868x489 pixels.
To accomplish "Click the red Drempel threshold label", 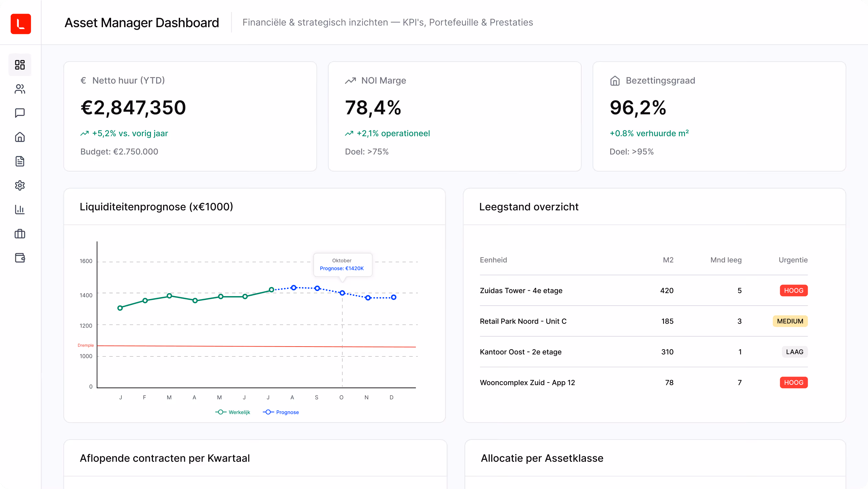I will 86,345.
